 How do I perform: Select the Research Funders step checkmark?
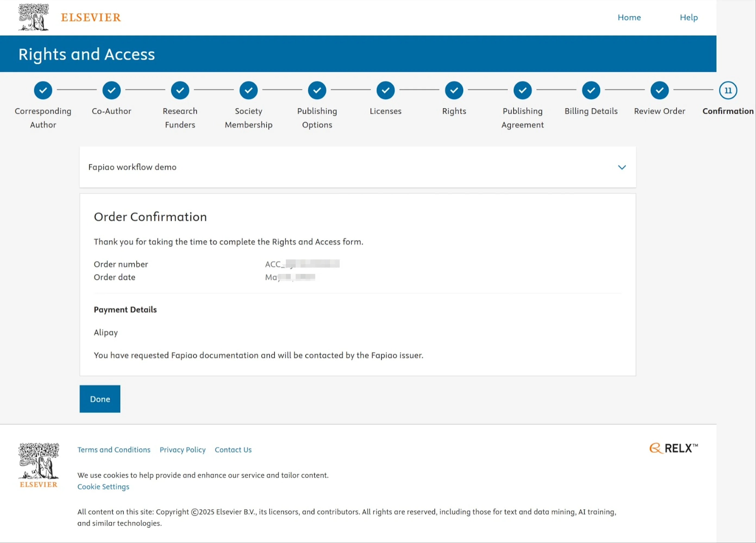pyautogui.click(x=180, y=90)
